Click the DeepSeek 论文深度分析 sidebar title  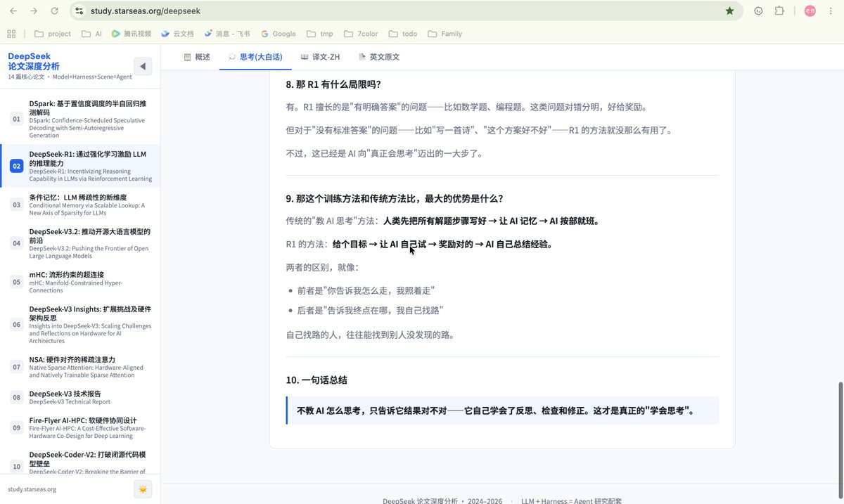click(34, 61)
